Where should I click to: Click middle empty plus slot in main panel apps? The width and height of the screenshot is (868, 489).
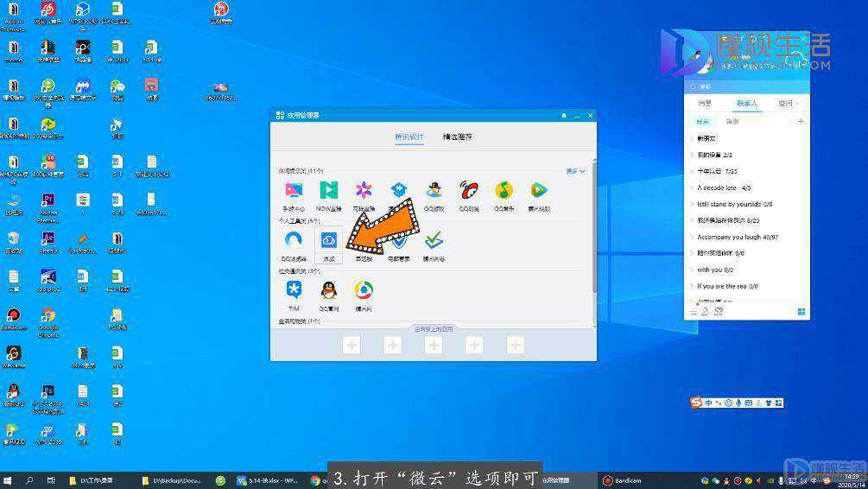point(434,346)
